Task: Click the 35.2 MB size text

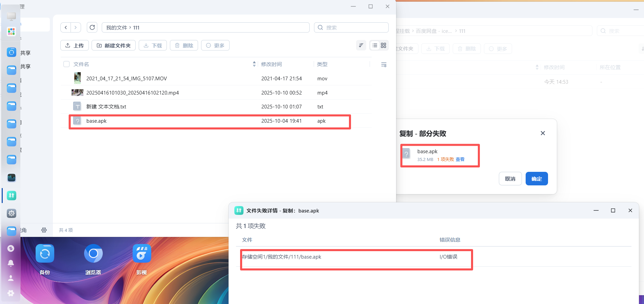Action: point(425,159)
